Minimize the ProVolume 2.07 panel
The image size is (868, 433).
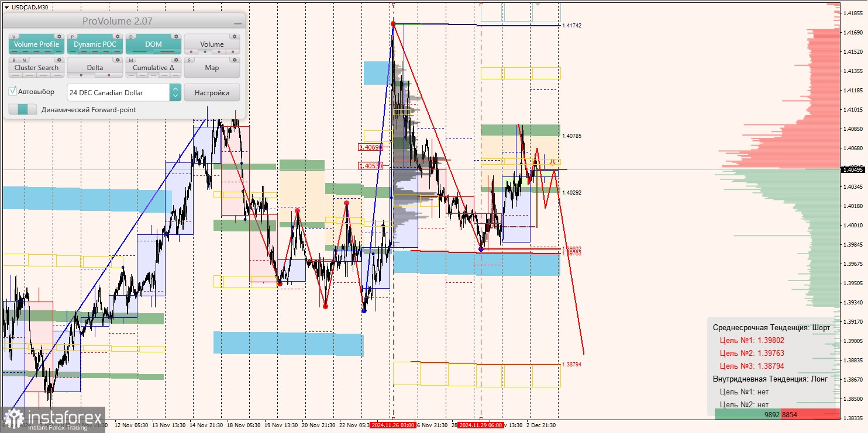click(237, 22)
